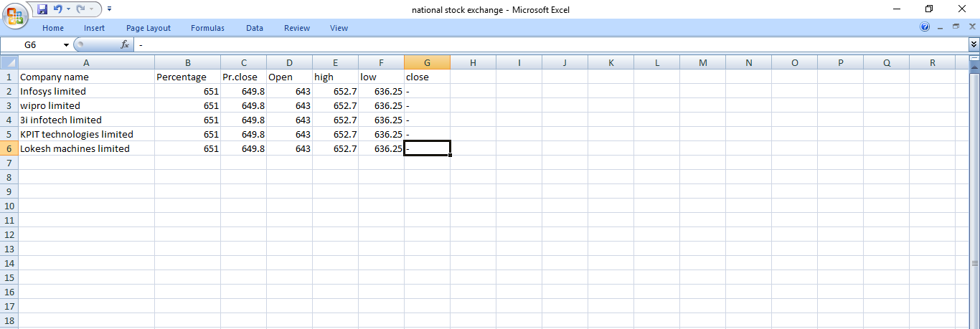Click the Redo arrow icon

81,9
